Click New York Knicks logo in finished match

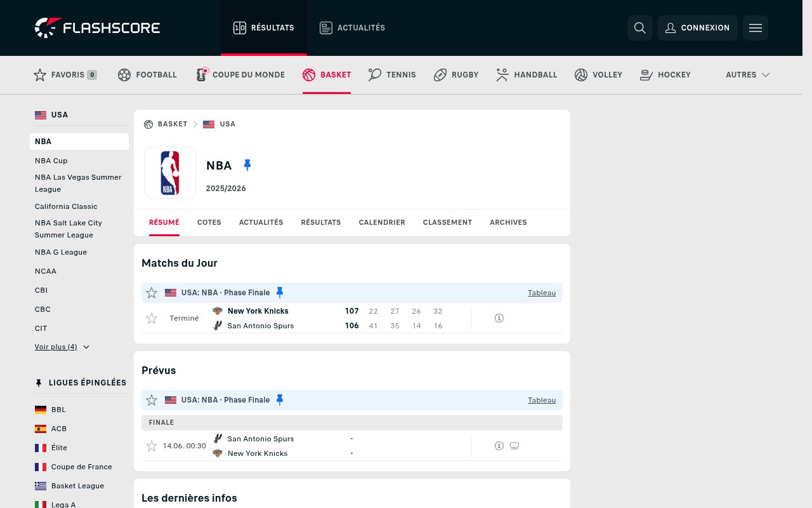coord(218,311)
